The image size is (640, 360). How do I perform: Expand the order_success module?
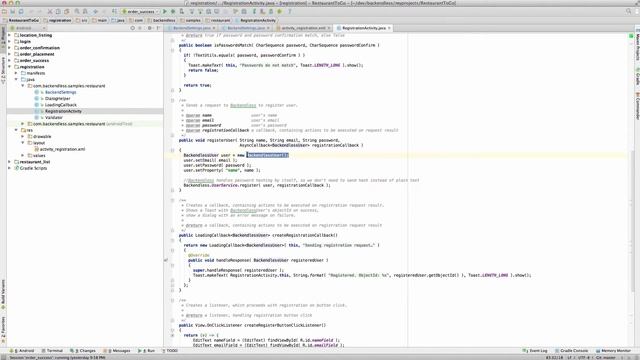click(9, 60)
